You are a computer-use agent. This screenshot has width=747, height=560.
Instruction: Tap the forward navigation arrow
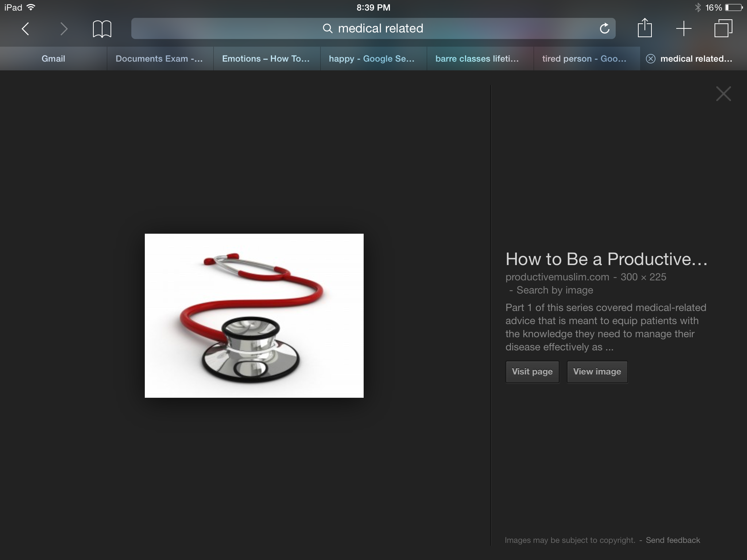64,29
